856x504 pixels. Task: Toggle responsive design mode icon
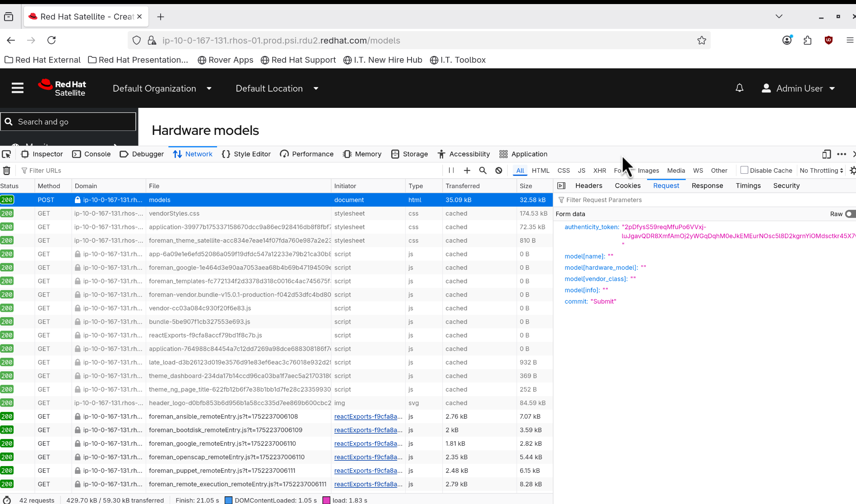pyautogui.click(x=826, y=154)
